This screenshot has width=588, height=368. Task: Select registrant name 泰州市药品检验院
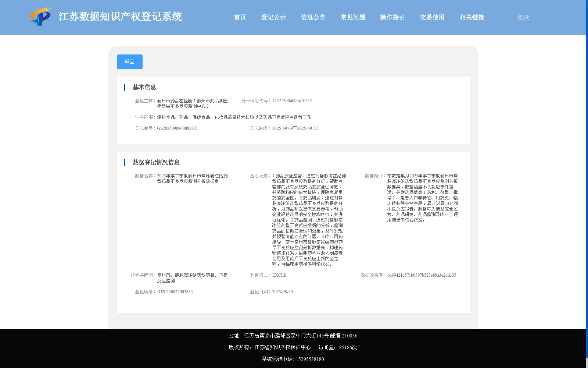coord(175,101)
